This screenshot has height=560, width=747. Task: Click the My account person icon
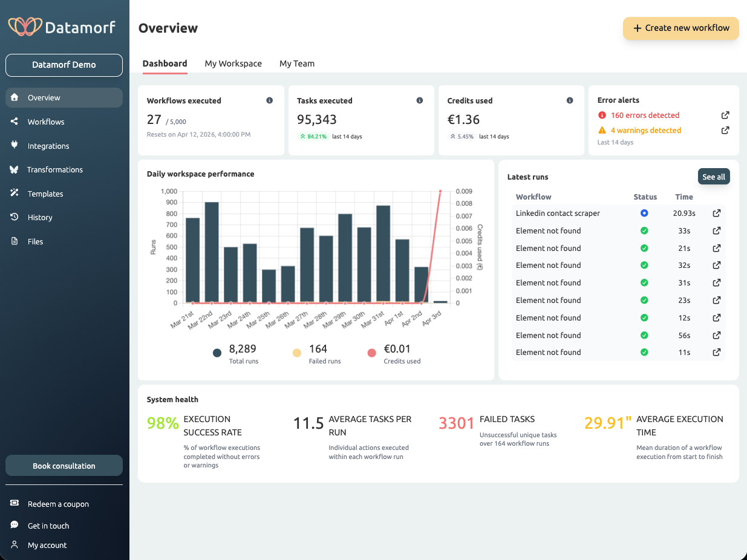(15, 545)
